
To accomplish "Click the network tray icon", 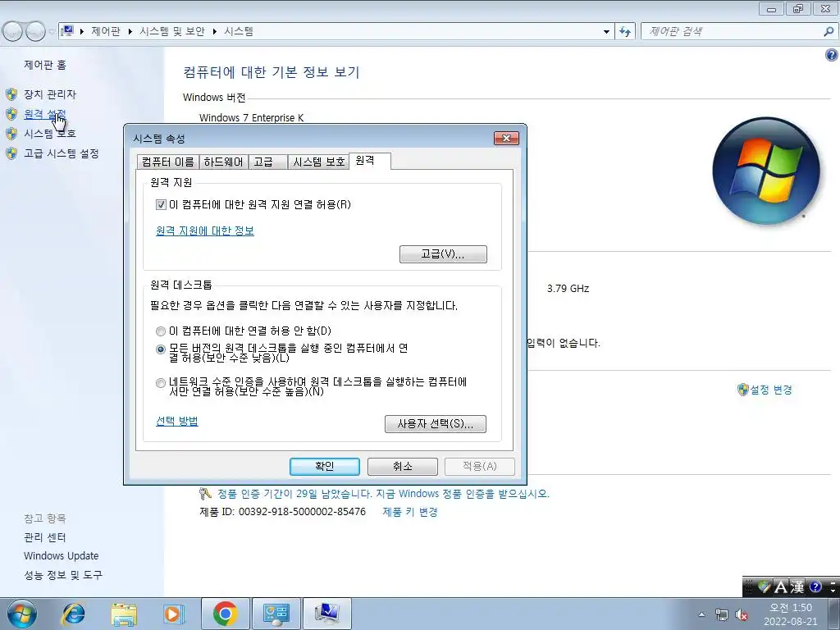I will tap(722, 614).
